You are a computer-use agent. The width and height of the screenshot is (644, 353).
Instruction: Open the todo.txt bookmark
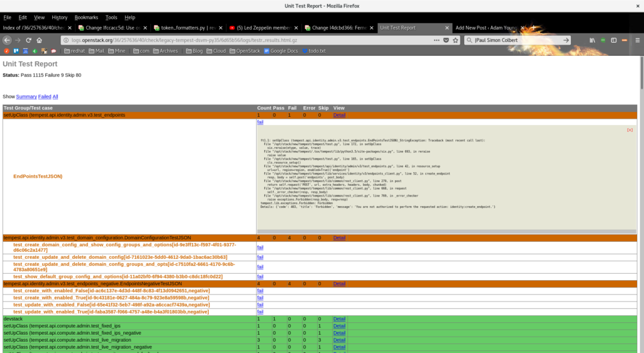[314, 52]
